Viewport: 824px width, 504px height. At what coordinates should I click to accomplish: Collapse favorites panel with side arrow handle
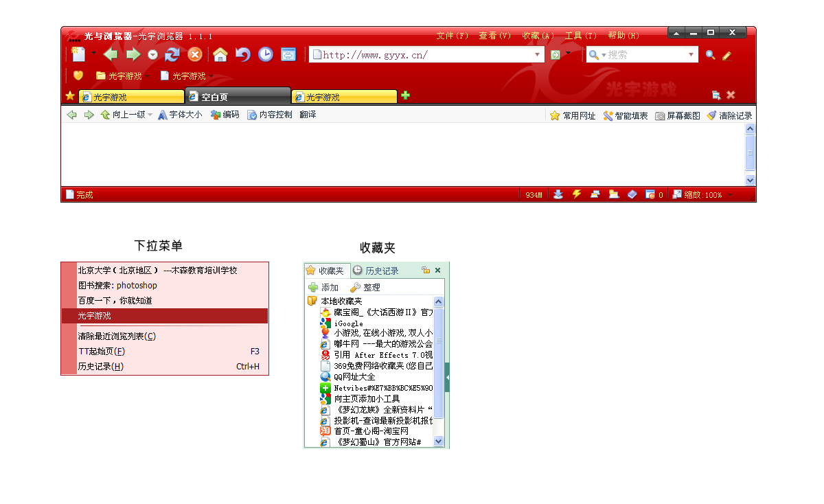[x=447, y=378]
